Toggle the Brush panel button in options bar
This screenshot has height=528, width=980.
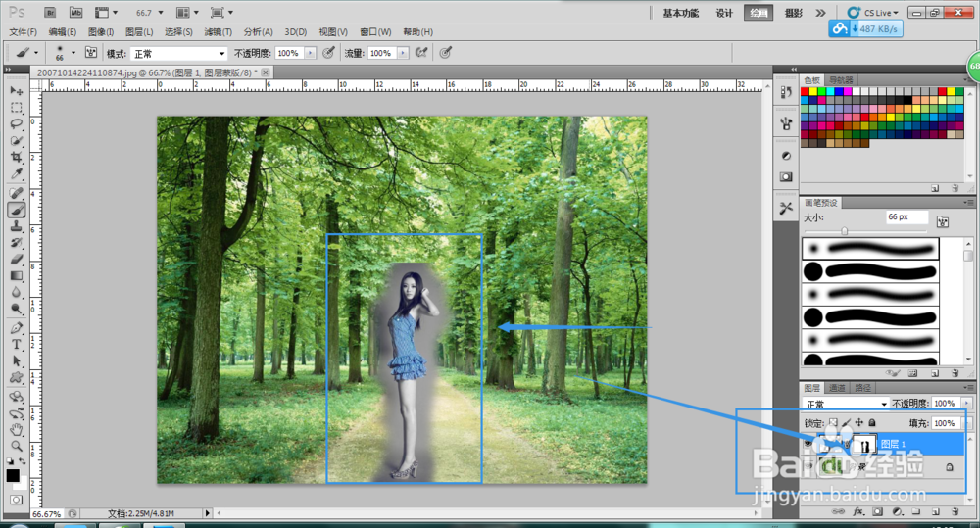[x=90, y=53]
